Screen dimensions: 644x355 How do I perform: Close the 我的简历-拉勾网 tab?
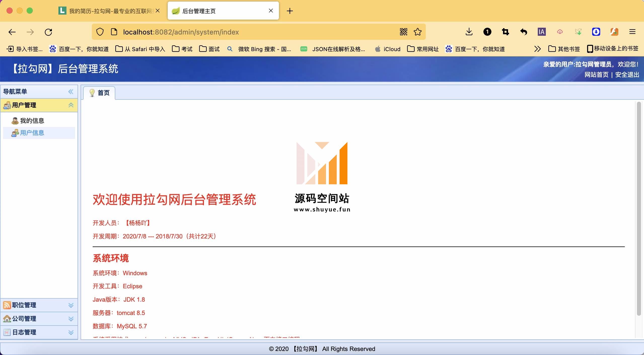tap(158, 11)
